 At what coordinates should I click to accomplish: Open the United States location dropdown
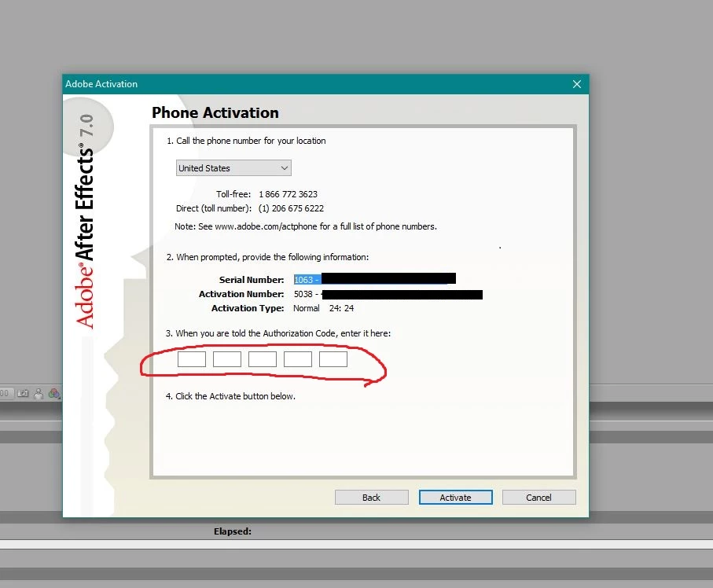tap(233, 167)
